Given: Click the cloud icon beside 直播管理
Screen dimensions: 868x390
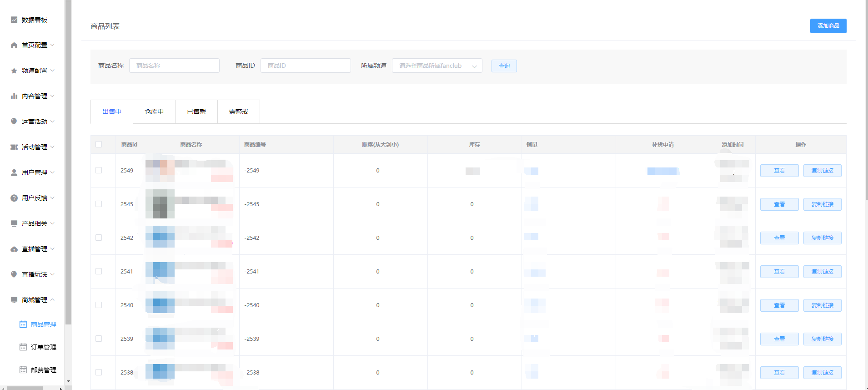Looking at the screenshot, I should (x=14, y=249).
